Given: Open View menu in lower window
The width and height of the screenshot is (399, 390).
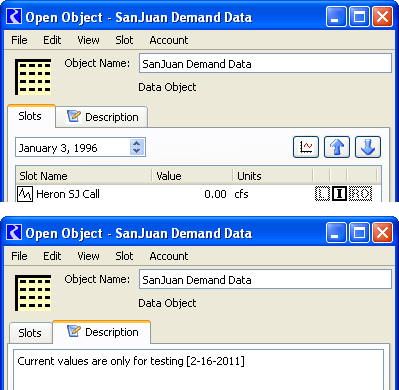Looking at the screenshot, I should click(88, 256).
